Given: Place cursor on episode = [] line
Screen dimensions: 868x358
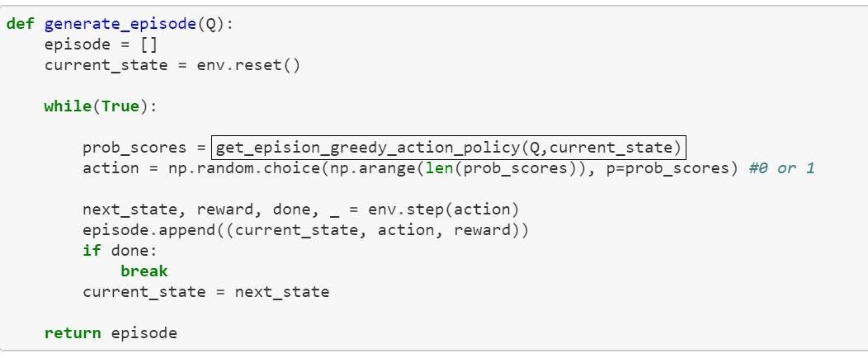Looking at the screenshot, I should [x=101, y=45].
